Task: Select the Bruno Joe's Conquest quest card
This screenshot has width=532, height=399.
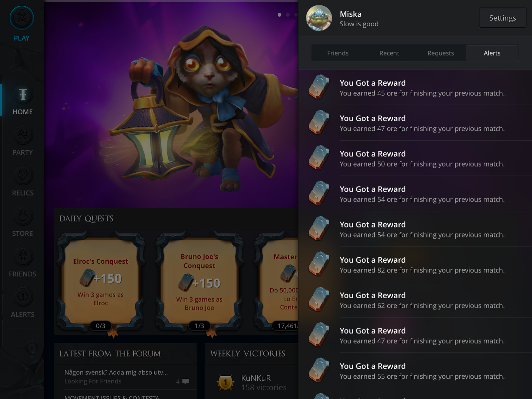Action: coord(199,282)
